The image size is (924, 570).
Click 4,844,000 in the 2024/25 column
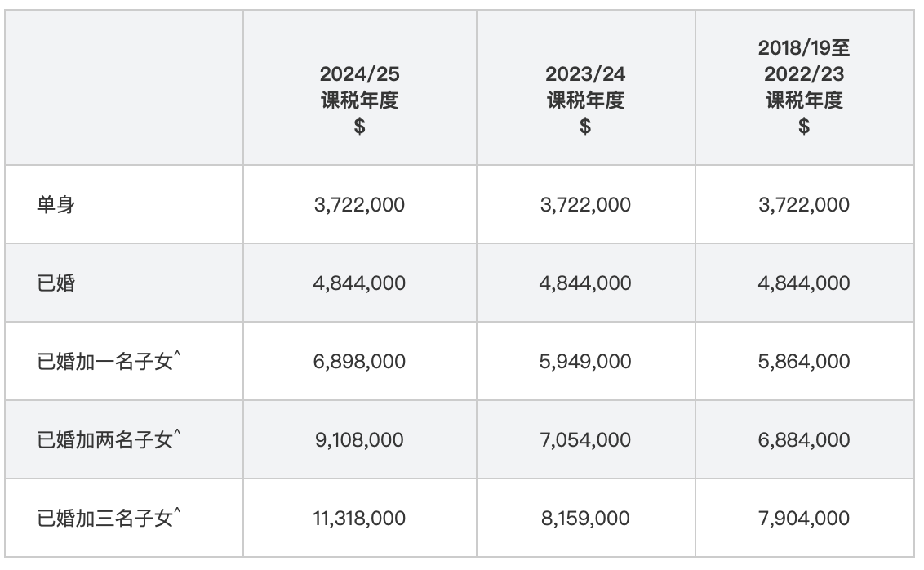pos(359,283)
